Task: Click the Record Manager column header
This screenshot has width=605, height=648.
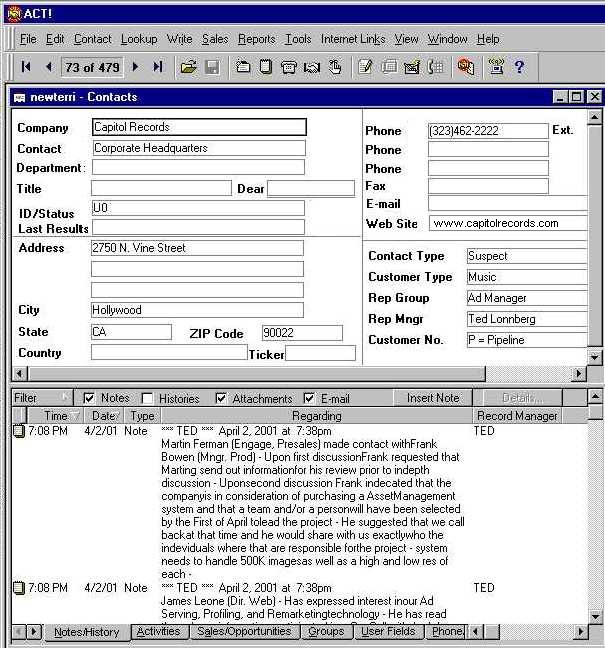Action: pos(517,415)
